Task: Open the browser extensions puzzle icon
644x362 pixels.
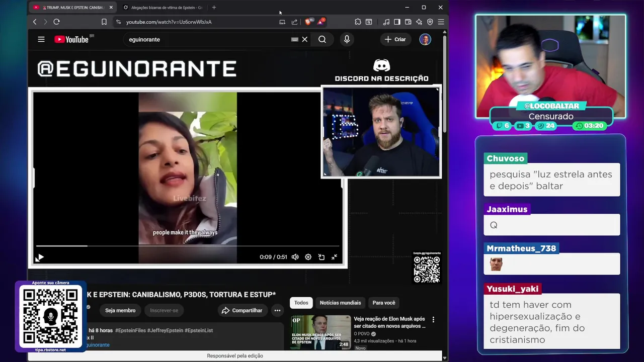Action: 358,22
